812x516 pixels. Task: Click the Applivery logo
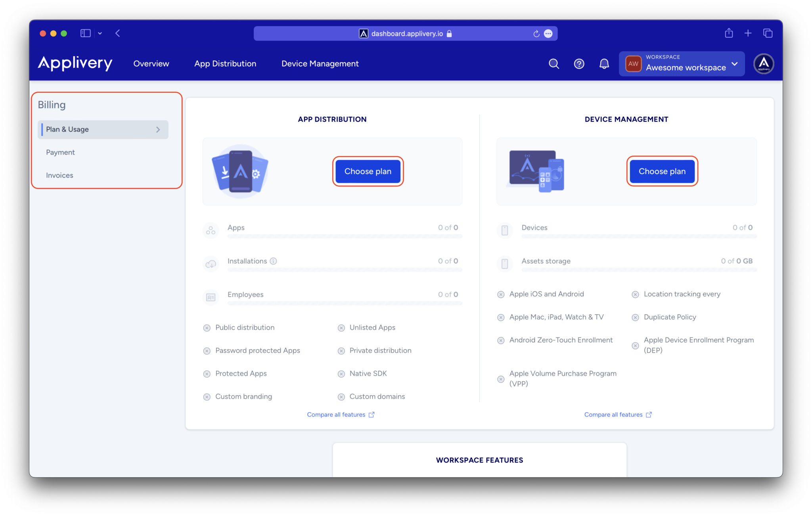click(x=75, y=63)
